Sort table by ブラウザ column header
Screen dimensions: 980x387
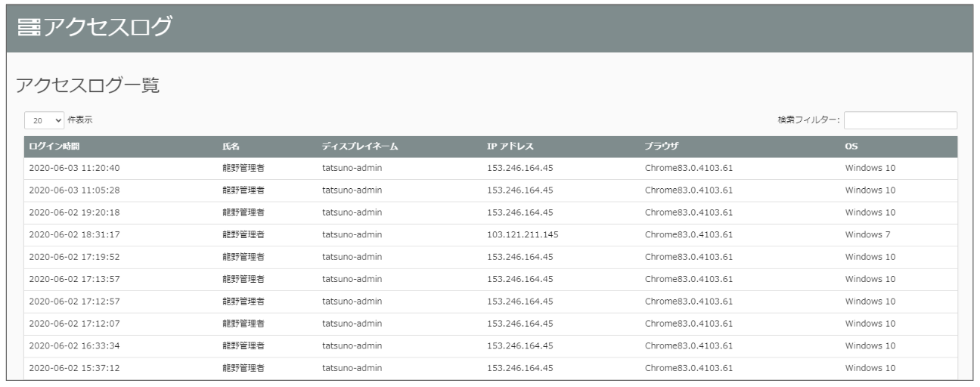(x=662, y=147)
